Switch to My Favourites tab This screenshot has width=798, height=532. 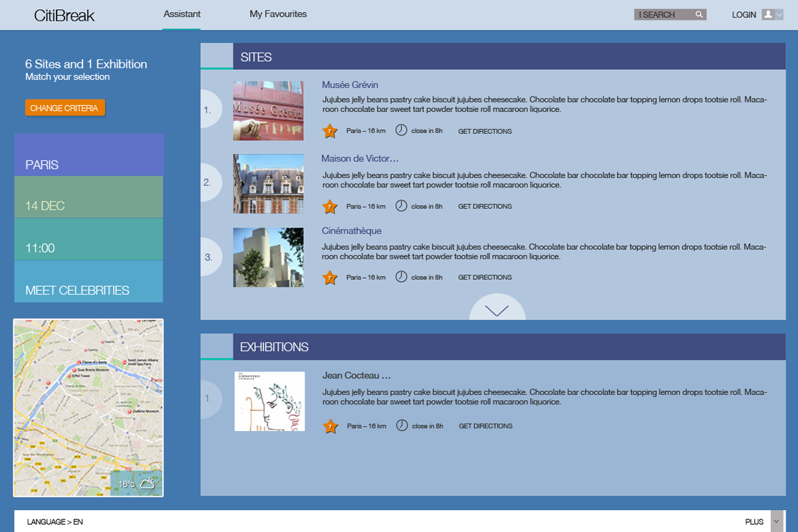click(278, 14)
